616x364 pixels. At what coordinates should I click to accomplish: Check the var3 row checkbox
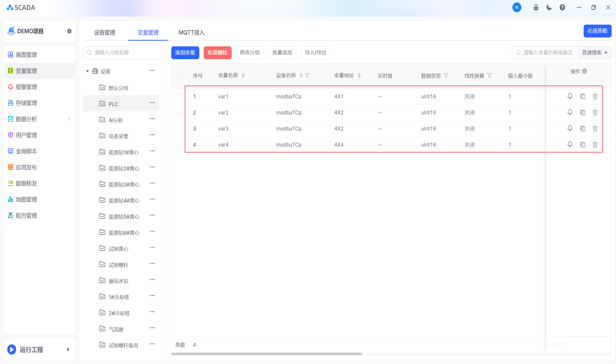tap(180, 129)
